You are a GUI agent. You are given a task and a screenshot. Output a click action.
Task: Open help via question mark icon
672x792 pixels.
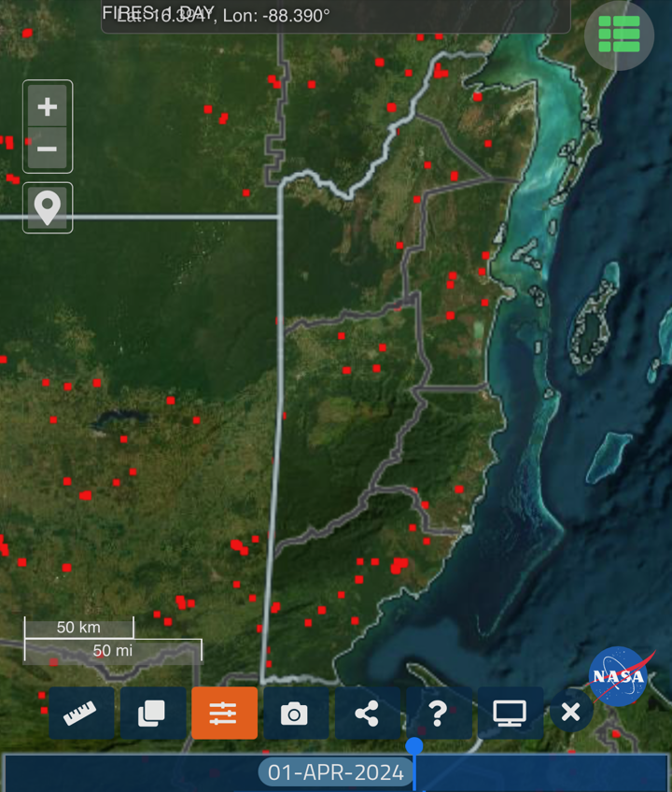click(x=438, y=714)
